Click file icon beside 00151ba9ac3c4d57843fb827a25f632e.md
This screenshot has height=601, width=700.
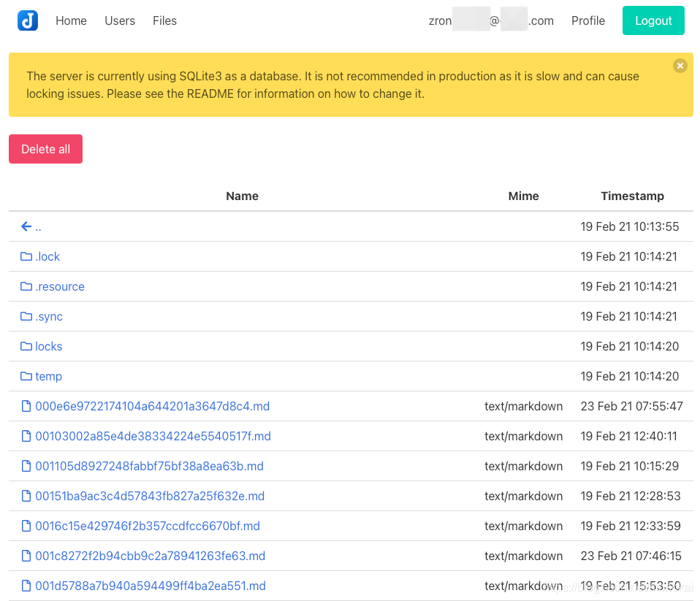coord(26,496)
